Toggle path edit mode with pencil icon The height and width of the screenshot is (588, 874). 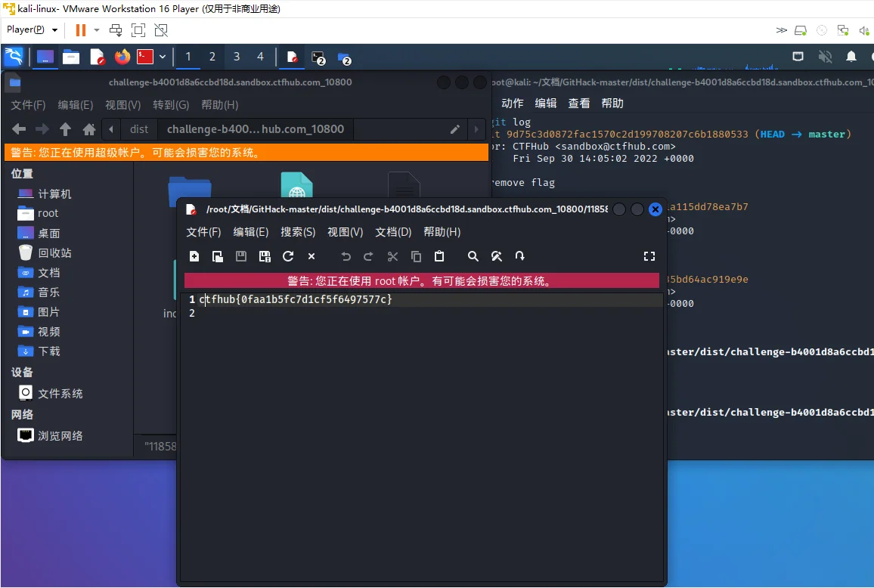tap(455, 129)
